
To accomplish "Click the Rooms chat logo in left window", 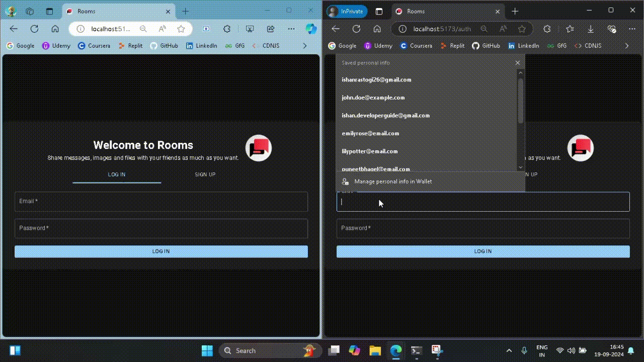I will point(259,148).
